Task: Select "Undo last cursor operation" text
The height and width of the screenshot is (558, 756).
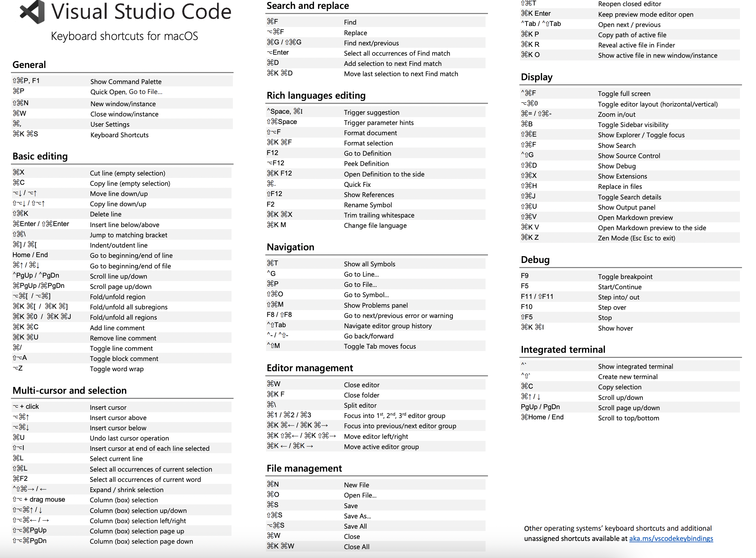Action: point(129,438)
